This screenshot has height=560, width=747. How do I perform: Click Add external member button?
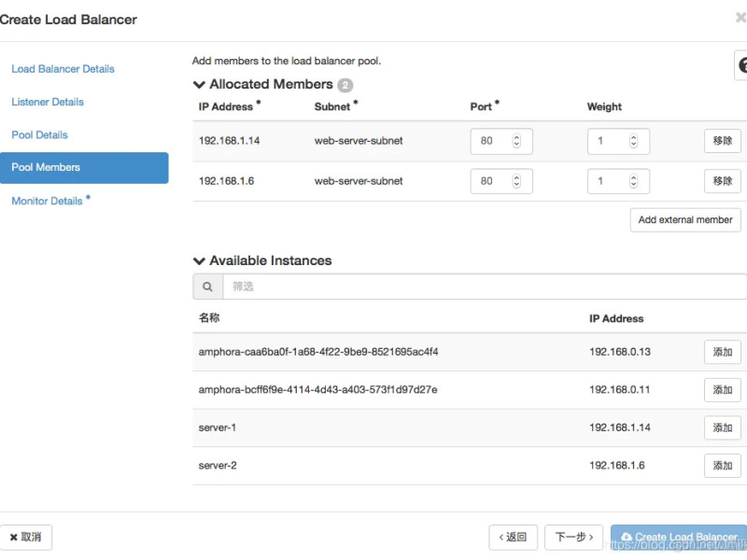[x=685, y=220]
